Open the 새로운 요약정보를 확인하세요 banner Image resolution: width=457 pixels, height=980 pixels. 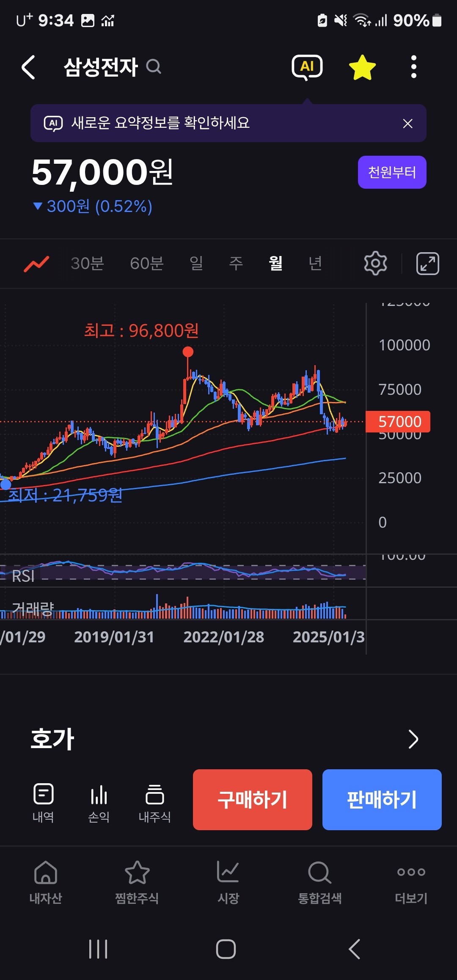[228, 123]
